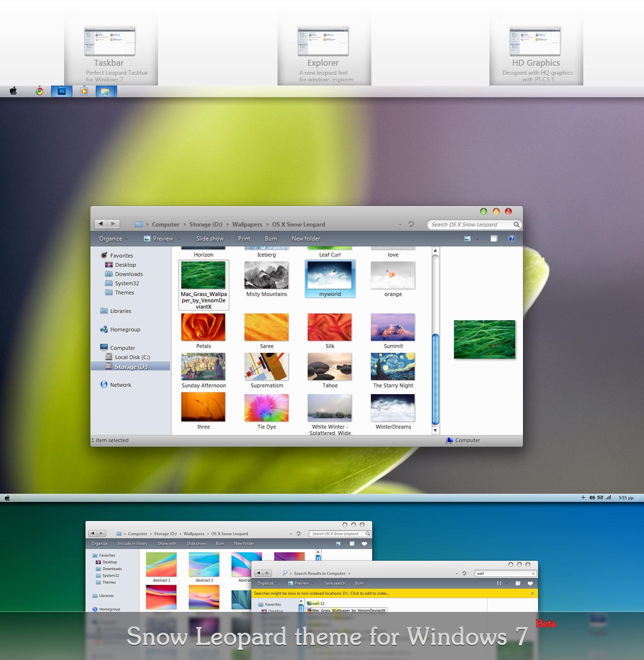Dismiss the yellow warning bar with its X
The image size is (644, 660).
(532, 593)
